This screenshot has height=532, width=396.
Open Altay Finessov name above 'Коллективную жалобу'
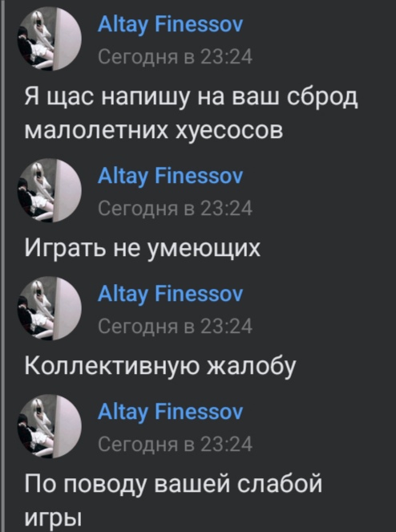point(170,294)
